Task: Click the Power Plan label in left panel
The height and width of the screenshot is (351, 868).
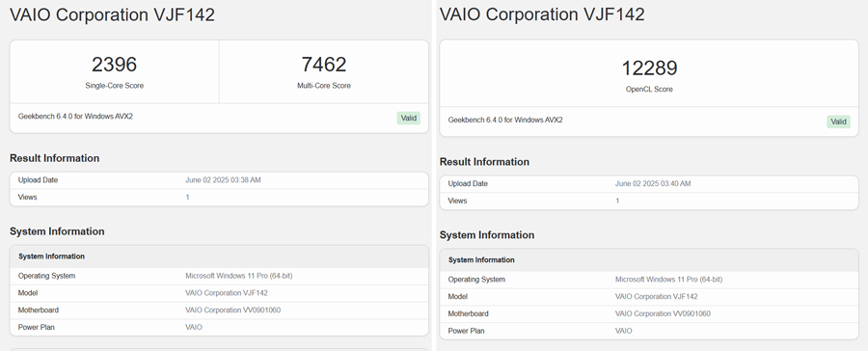Action: [x=37, y=327]
